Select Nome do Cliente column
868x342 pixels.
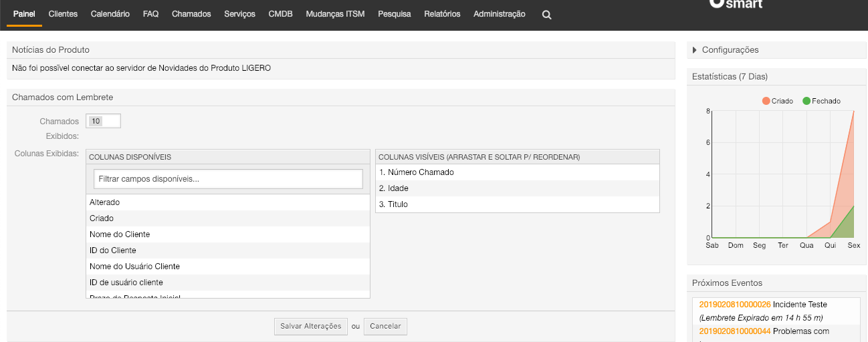point(228,234)
